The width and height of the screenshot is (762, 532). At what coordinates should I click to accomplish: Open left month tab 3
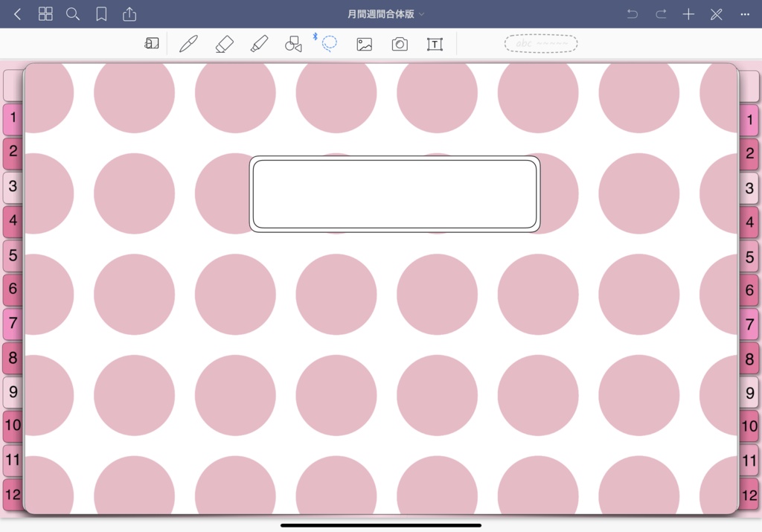(13, 187)
